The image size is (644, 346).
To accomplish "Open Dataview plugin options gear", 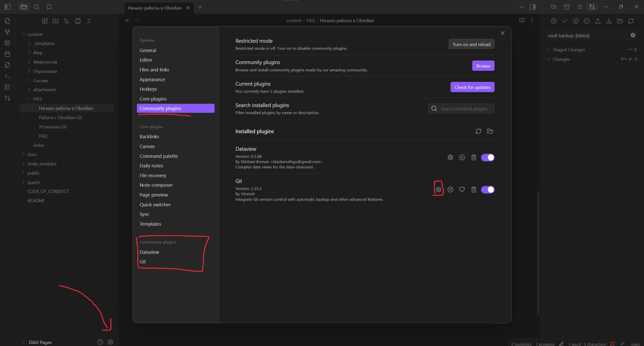I will coord(450,157).
